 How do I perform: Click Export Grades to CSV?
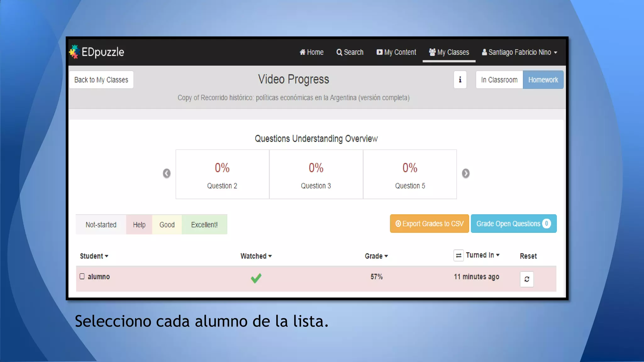pos(430,224)
